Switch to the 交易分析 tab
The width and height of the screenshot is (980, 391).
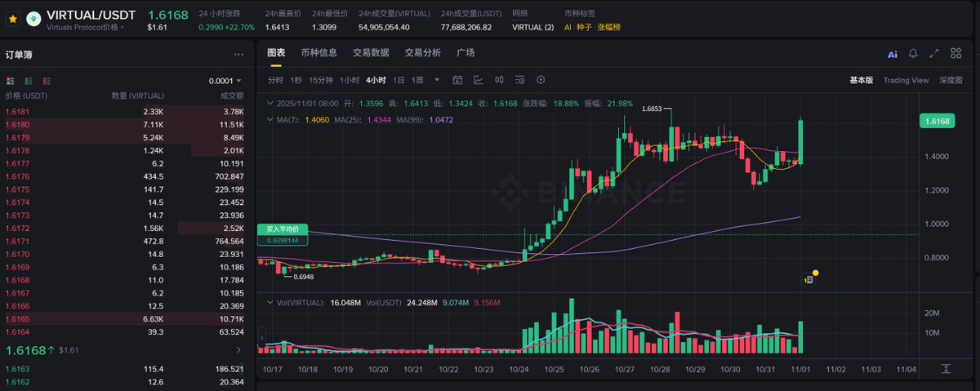pos(423,52)
